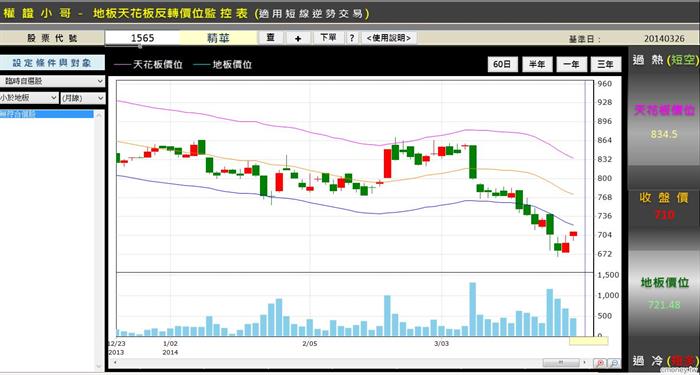The width and height of the screenshot is (700, 375).
Task: Open the 臨時自選股 list dropdown
Action: tap(52, 81)
